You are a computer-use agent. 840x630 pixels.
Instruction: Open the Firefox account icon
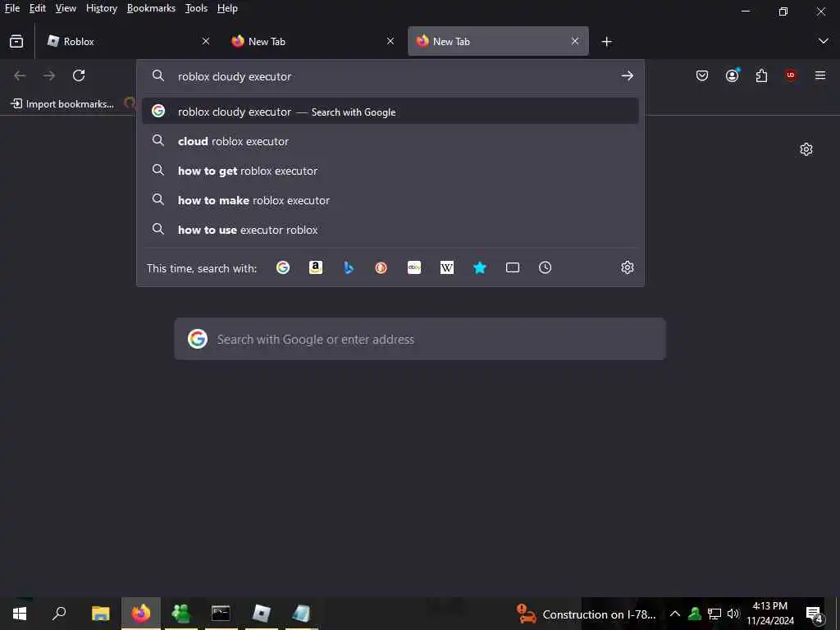732,75
